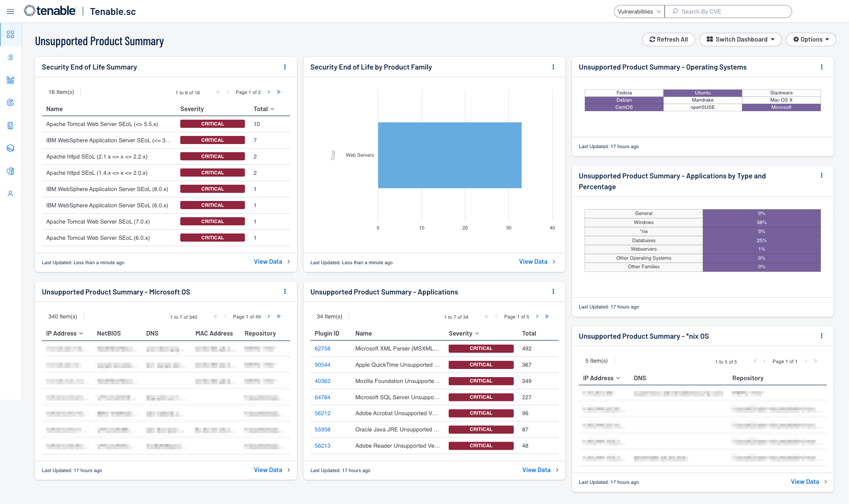Screen dimensions: 849x504
Task: Open the list view sidebar icon
Action: tap(10, 57)
